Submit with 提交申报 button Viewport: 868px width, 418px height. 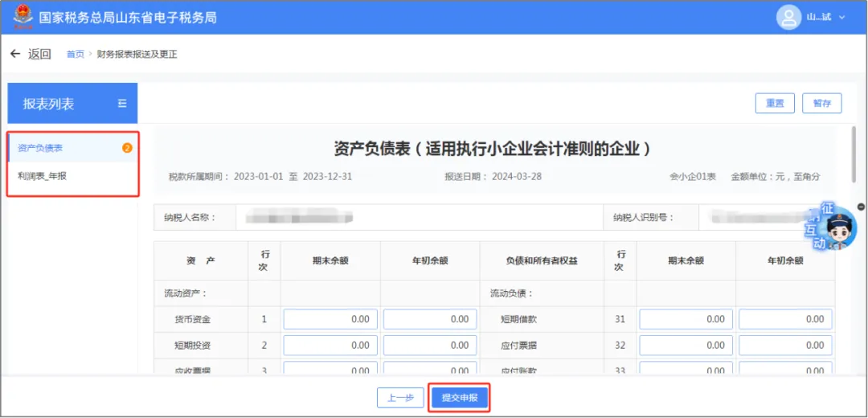(460, 398)
